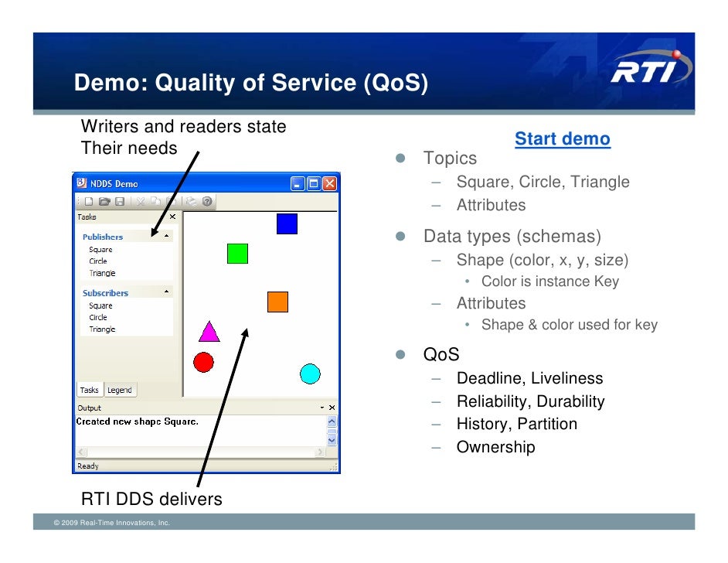Click the Ready status bar text
728x563 pixels.
(x=88, y=466)
